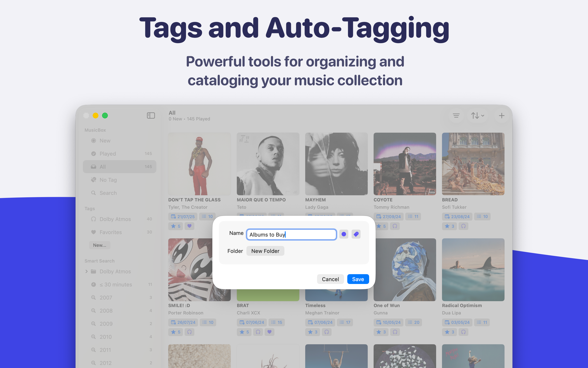Click Dolby Atmos headphones badge on Radical Optimism

point(463,332)
